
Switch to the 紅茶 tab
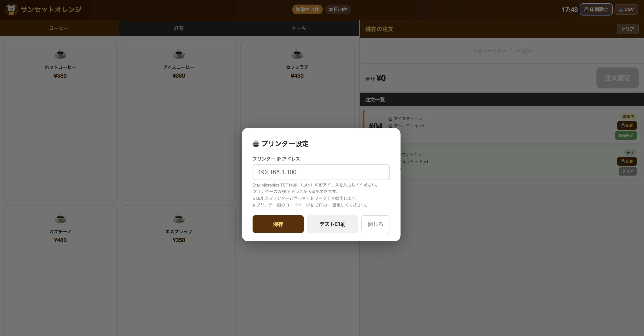179,28
